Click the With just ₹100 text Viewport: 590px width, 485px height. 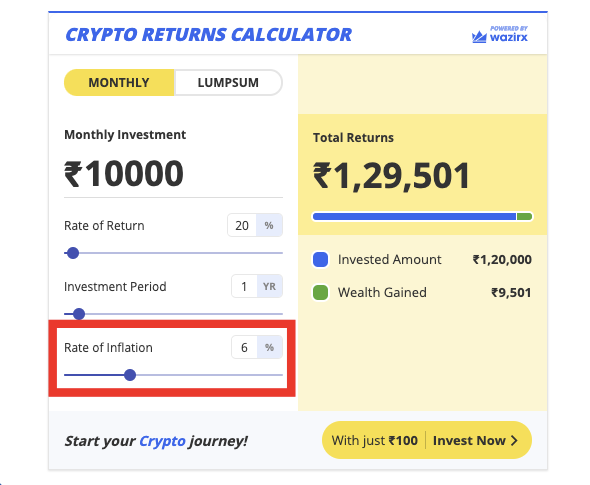coord(374,440)
